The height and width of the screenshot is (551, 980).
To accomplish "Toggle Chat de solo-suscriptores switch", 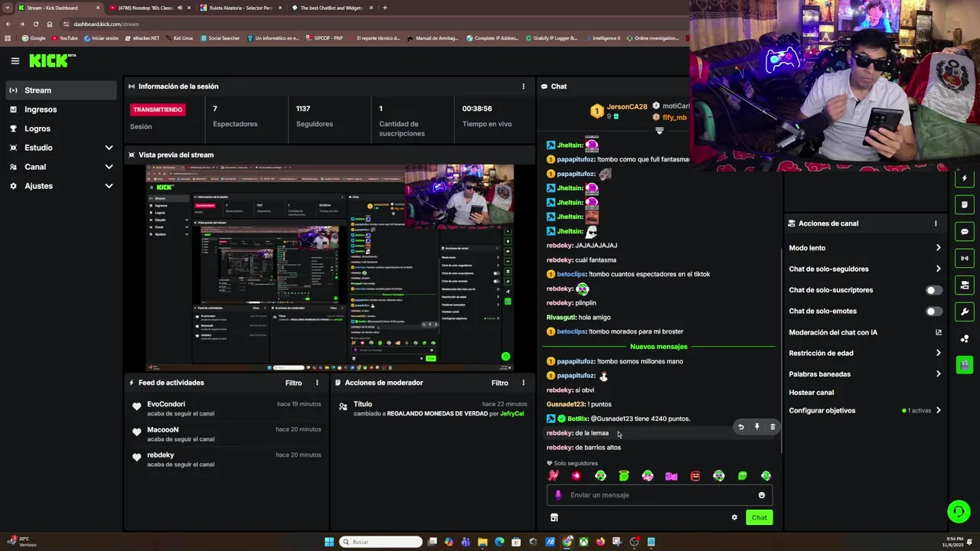I will point(934,290).
